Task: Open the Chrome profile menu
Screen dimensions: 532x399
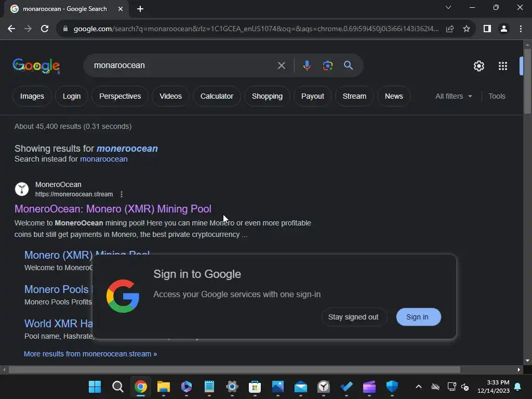Action: [x=504, y=29]
